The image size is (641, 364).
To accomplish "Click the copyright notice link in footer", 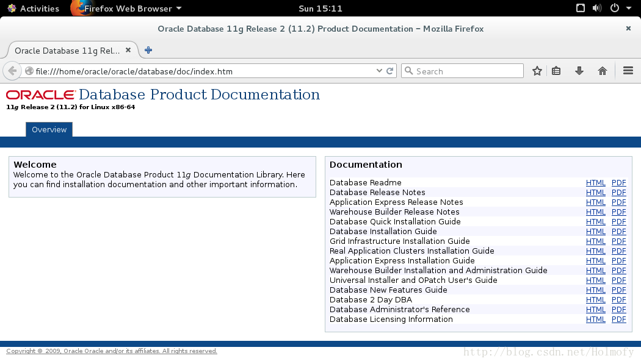I will click(x=112, y=351).
